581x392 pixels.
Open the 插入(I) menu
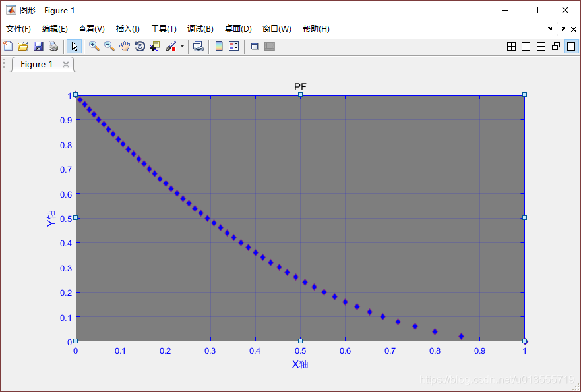(127, 29)
